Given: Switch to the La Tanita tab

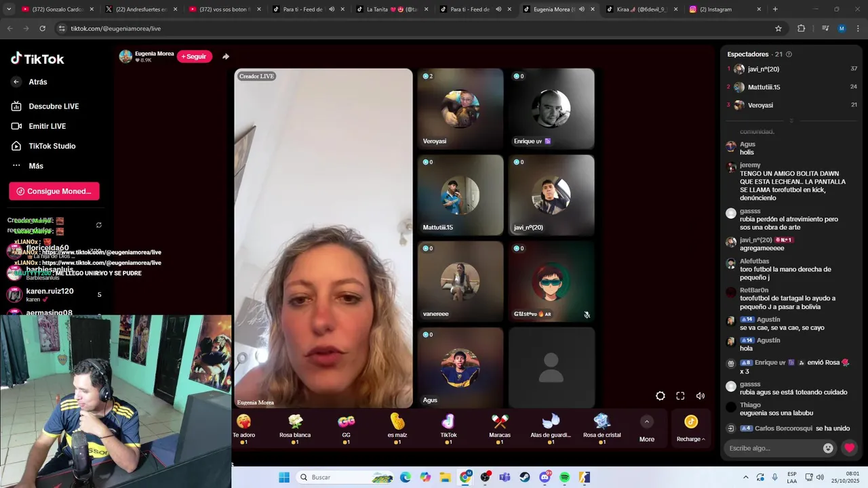Looking at the screenshot, I should (391, 9).
